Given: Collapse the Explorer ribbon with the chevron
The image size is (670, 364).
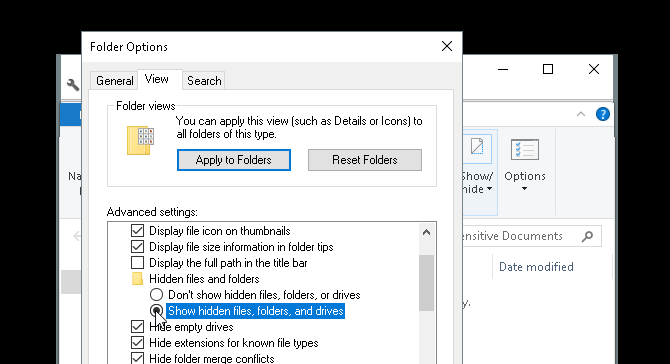Looking at the screenshot, I should pyautogui.click(x=581, y=114).
